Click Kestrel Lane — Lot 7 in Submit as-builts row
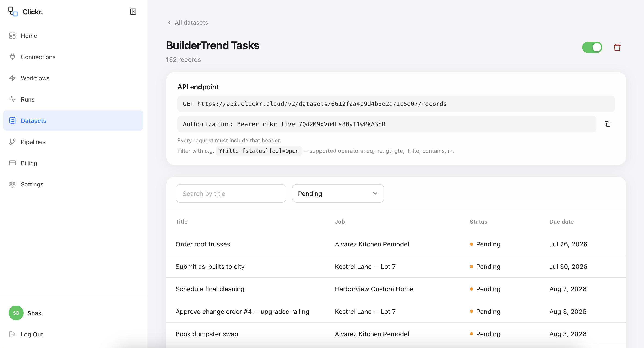Screen dimensions: 644x348 [365, 267]
